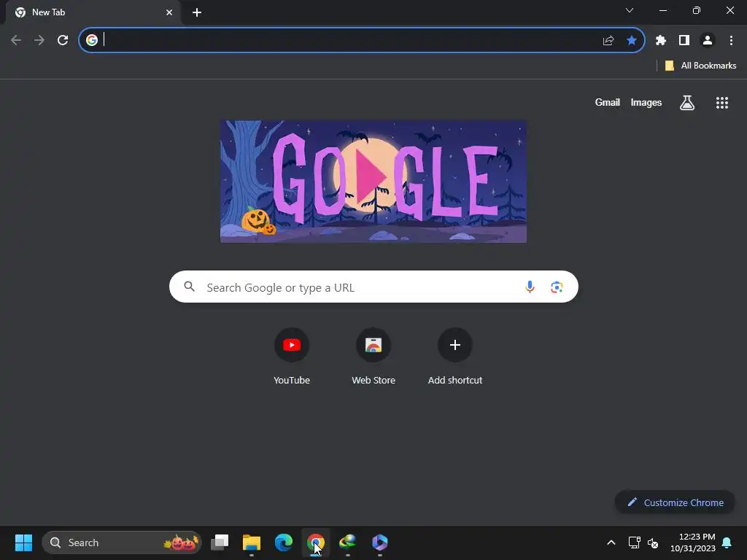
Task: Start voice search with microphone icon
Action: [x=530, y=287]
